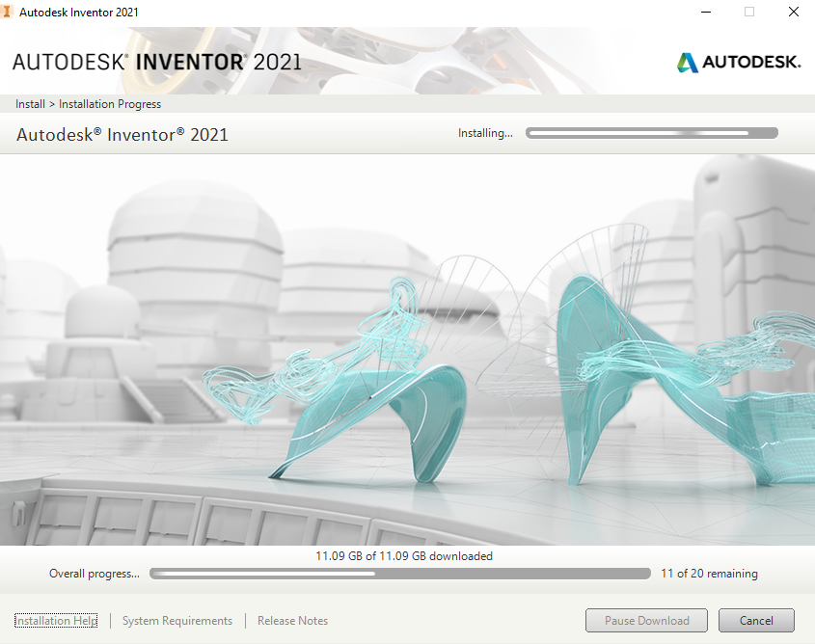The width and height of the screenshot is (815, 644).
Task: Click the 'Installing...' label
Action: [x=485, y=133]
